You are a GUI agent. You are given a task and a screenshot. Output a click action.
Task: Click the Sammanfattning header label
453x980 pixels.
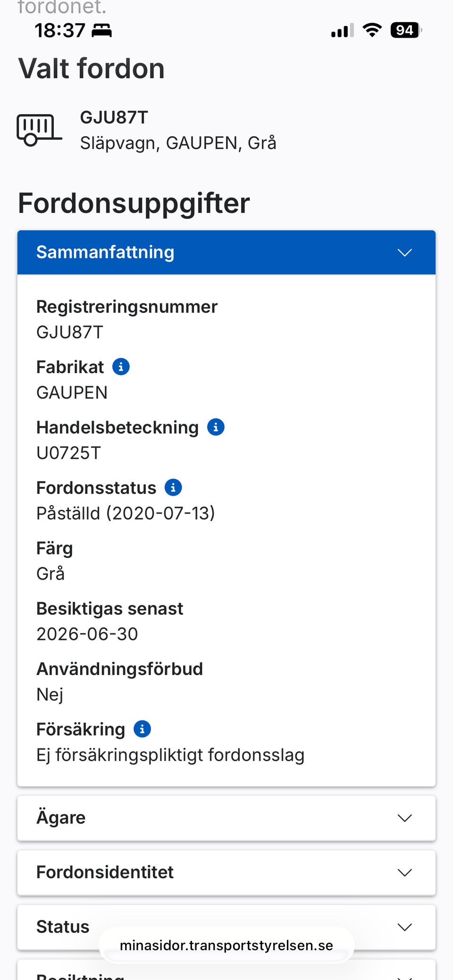105,252
